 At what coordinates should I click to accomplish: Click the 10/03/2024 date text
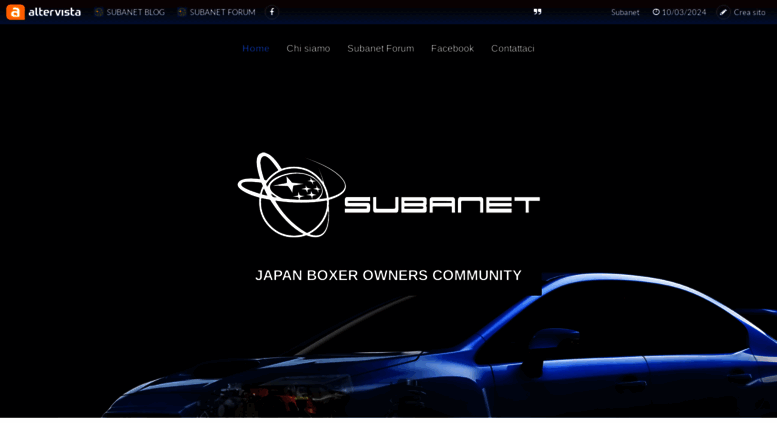(x=684, y=12)
